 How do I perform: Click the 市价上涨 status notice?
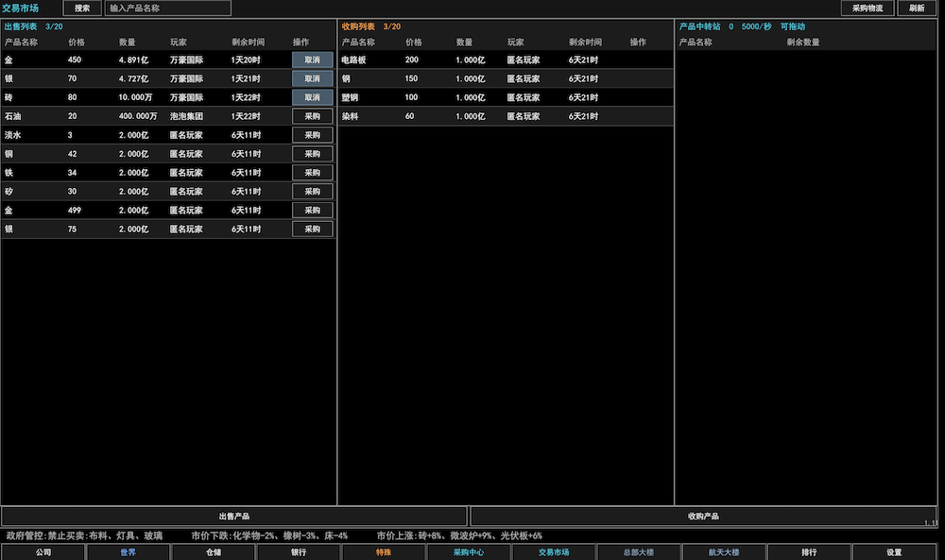point(459,535)
